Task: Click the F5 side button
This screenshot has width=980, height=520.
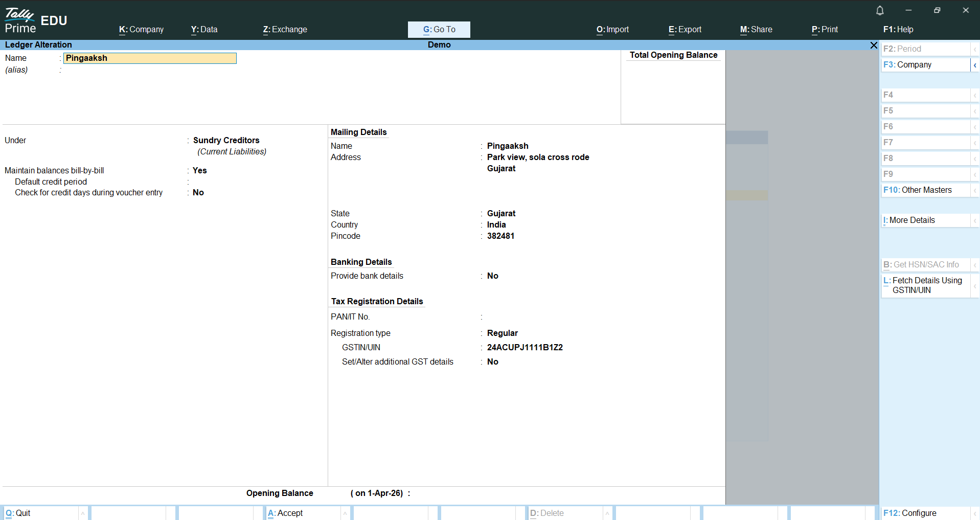Action: [925, 110]
